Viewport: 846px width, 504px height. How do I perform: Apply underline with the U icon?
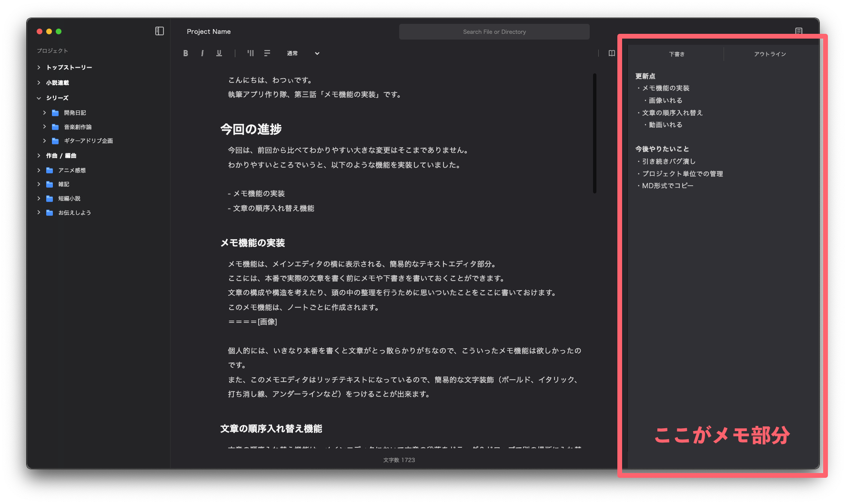point(219,53)
